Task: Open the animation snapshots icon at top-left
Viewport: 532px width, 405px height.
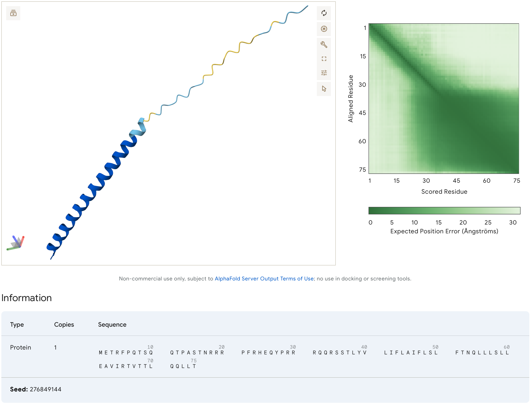Action: pyautogui.click(x=13, y=13)
